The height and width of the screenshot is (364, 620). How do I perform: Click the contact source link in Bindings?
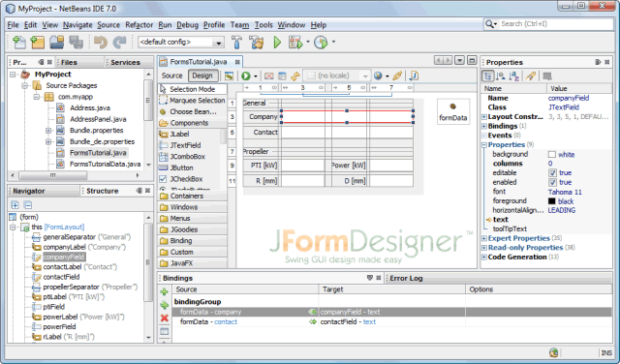(x=226, y=322)
